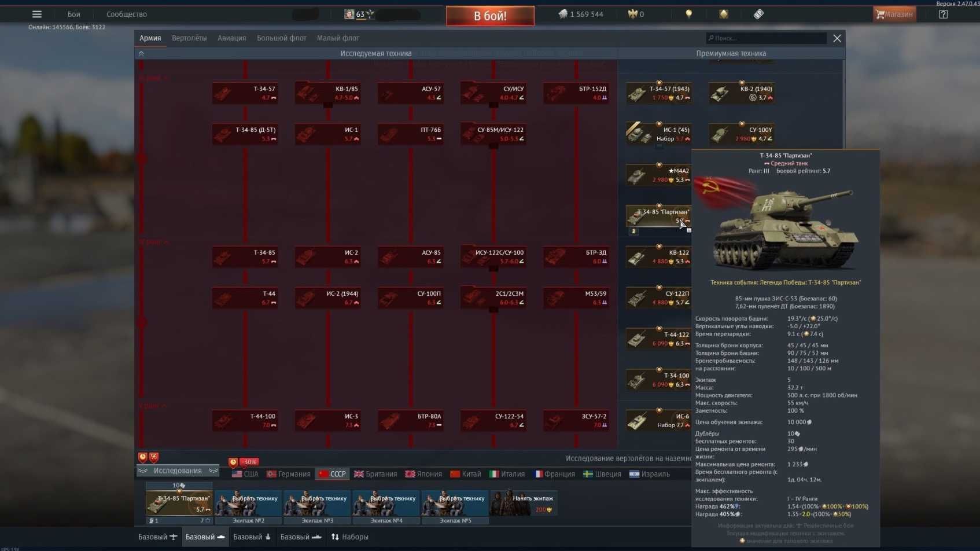Choose the Британия nation flag
Viewport: 980px width, 551px height.
click(x=375, y=474)
